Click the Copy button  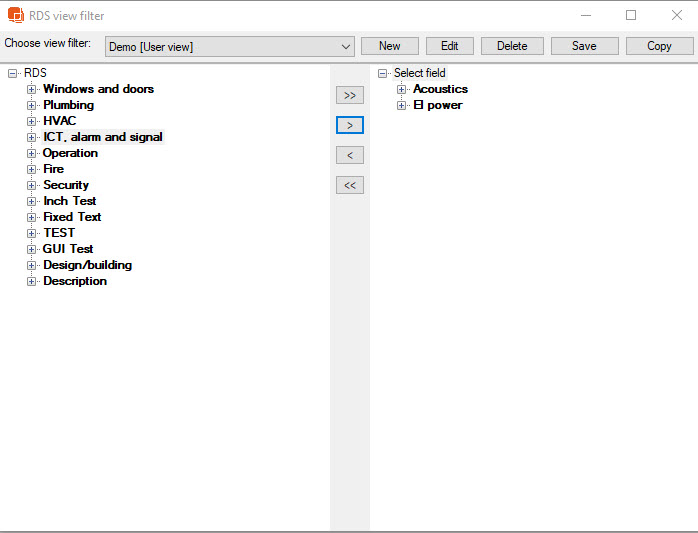point(659,46)
